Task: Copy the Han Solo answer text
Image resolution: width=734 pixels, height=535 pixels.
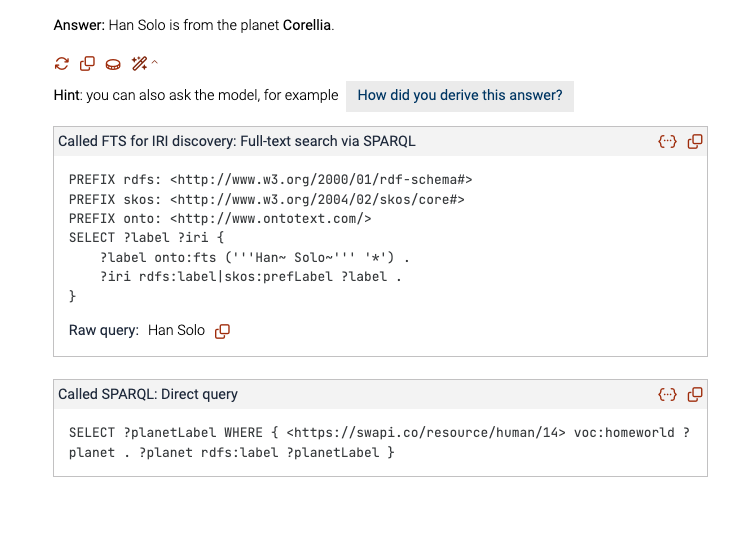Action: (88, 64)
